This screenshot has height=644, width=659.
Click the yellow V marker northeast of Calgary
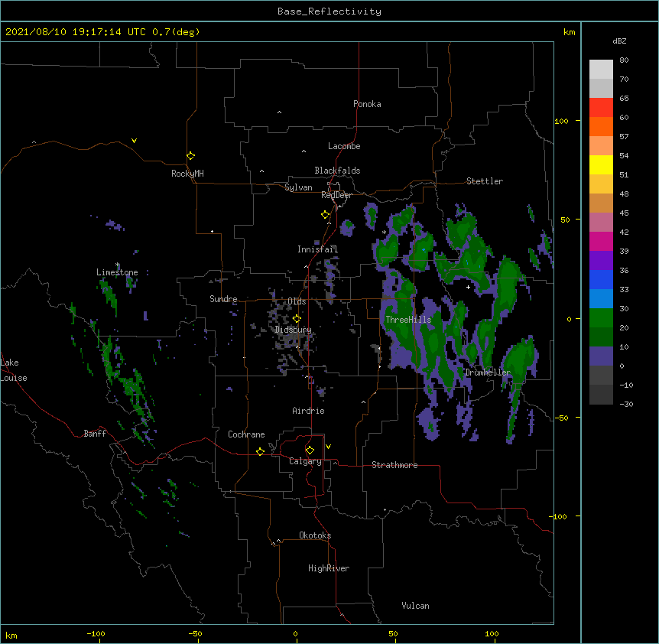328,447
